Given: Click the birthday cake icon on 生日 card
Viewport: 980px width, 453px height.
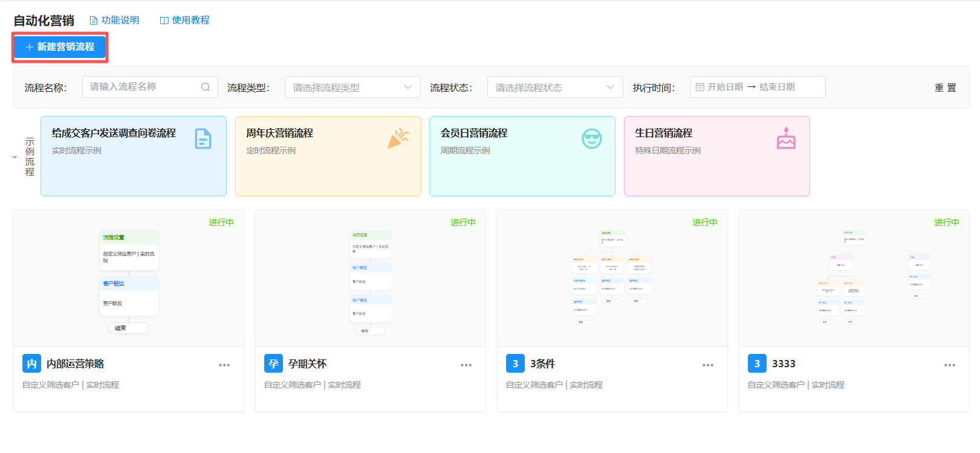Looking at the screenshot, I should tap(786, 138).
